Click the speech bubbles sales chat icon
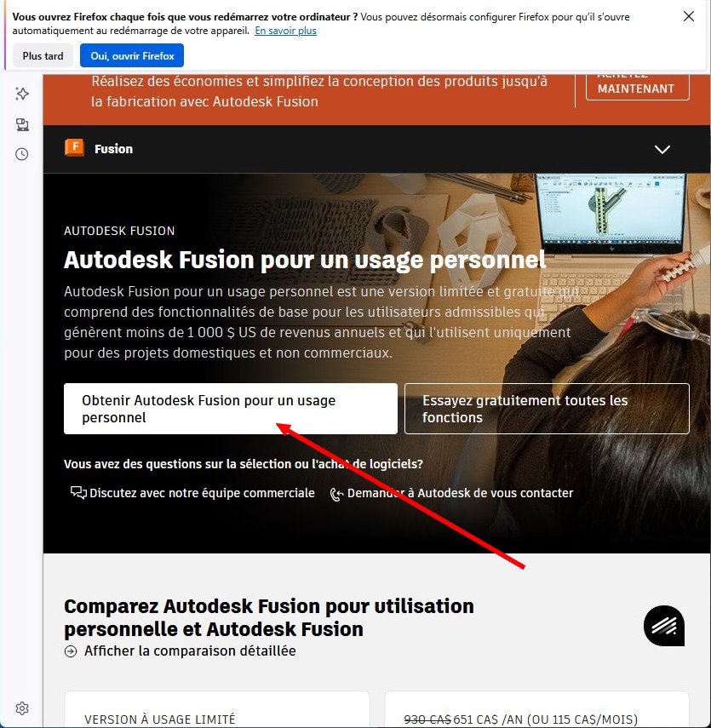 click(78, 493)
